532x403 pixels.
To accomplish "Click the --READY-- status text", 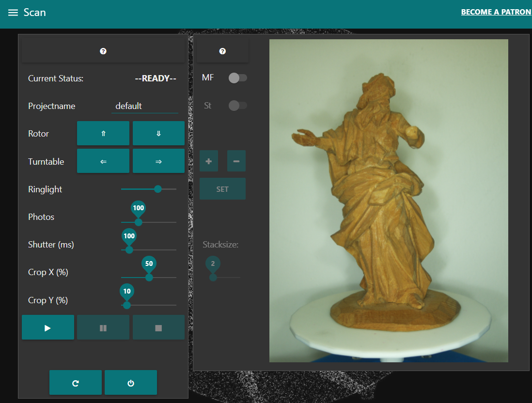I will point(156,78).
